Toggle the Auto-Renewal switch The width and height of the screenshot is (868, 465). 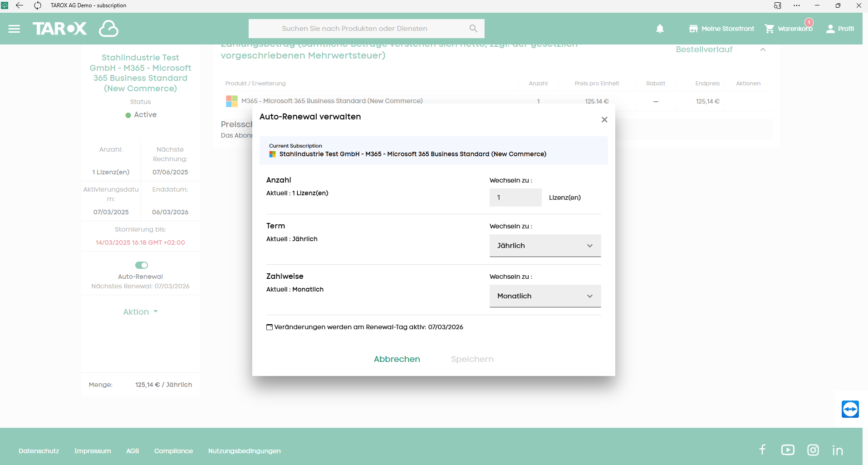click(142, 265)
